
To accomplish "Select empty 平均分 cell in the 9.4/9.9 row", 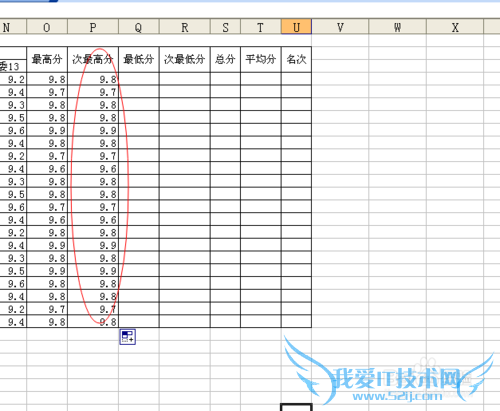I will (x=261, y=245).
